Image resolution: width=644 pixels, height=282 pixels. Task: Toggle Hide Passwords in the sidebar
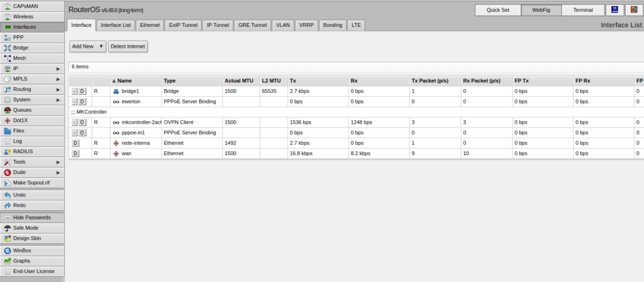(x=32, y=218)
